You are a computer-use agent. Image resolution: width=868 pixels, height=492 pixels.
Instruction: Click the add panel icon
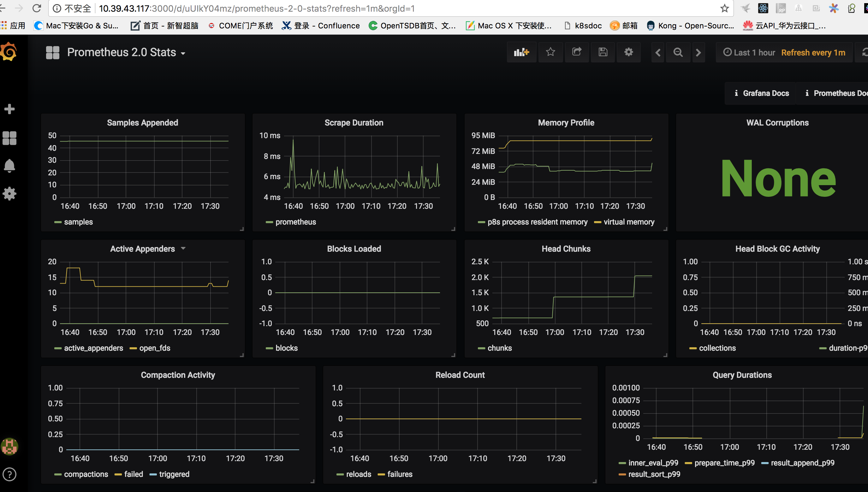click(520, 52)
